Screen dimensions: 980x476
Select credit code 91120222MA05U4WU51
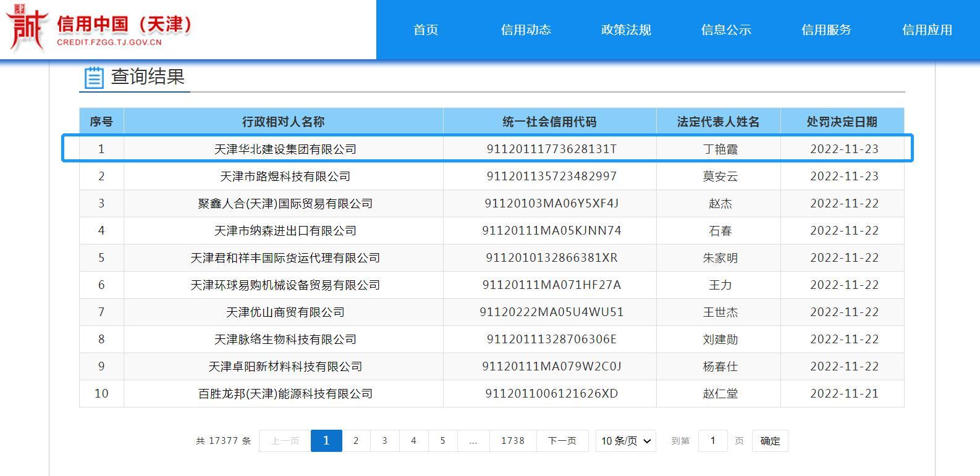tap(552, 312)
